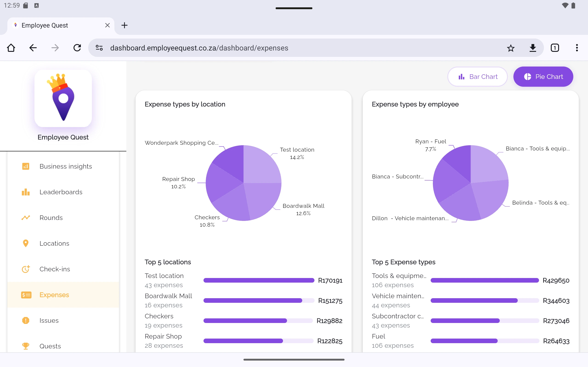Screen dimensions: 588x367
Task: Switch to the Expenses section
Action: (54, 295)
